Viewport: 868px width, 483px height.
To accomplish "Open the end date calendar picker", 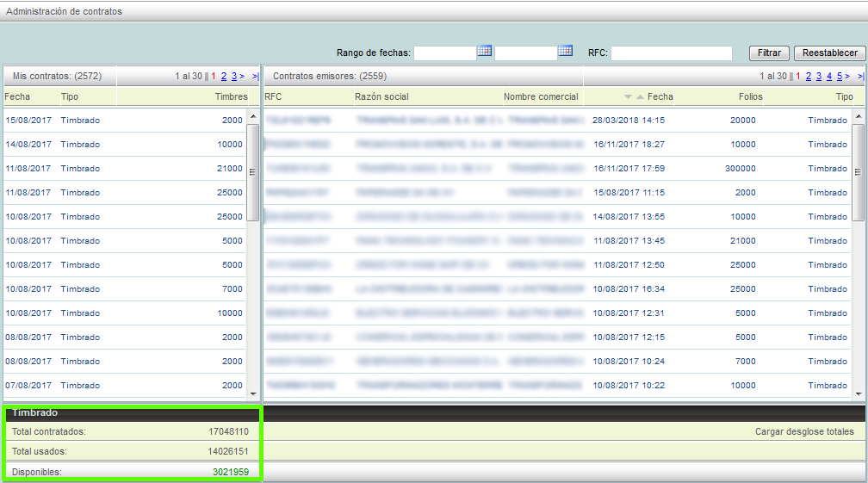I will point(565,52).
